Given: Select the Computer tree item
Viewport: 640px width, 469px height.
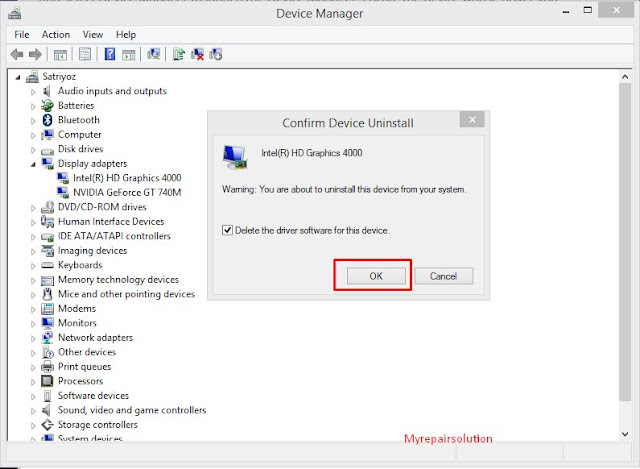Looking at the screenshot, I should coord(80,135).
